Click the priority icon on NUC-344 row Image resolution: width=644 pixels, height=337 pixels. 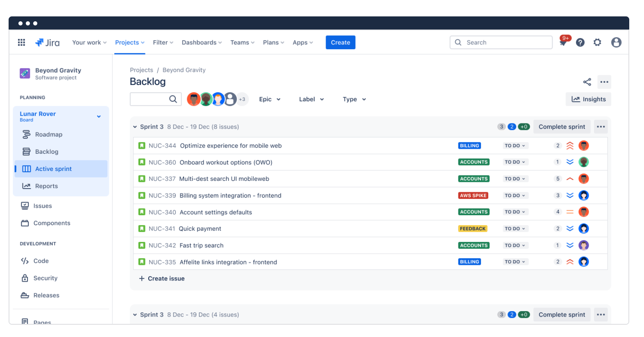tap(570, 146)
